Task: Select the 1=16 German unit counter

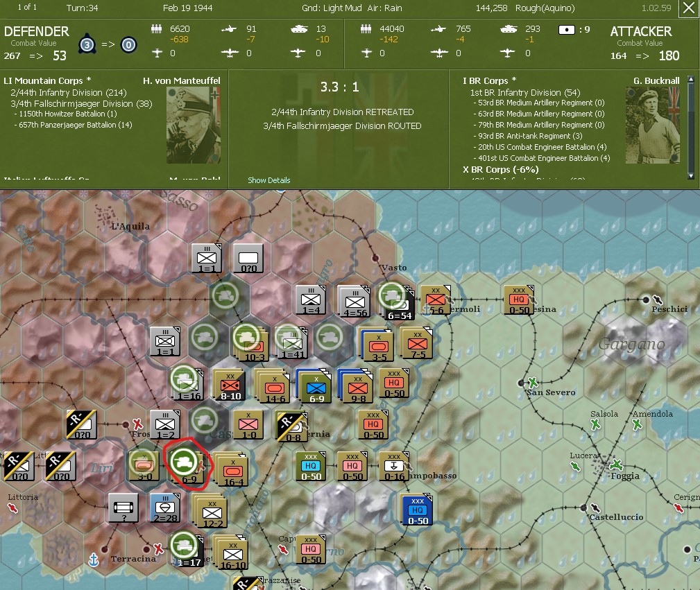Action: click(189, 385)
